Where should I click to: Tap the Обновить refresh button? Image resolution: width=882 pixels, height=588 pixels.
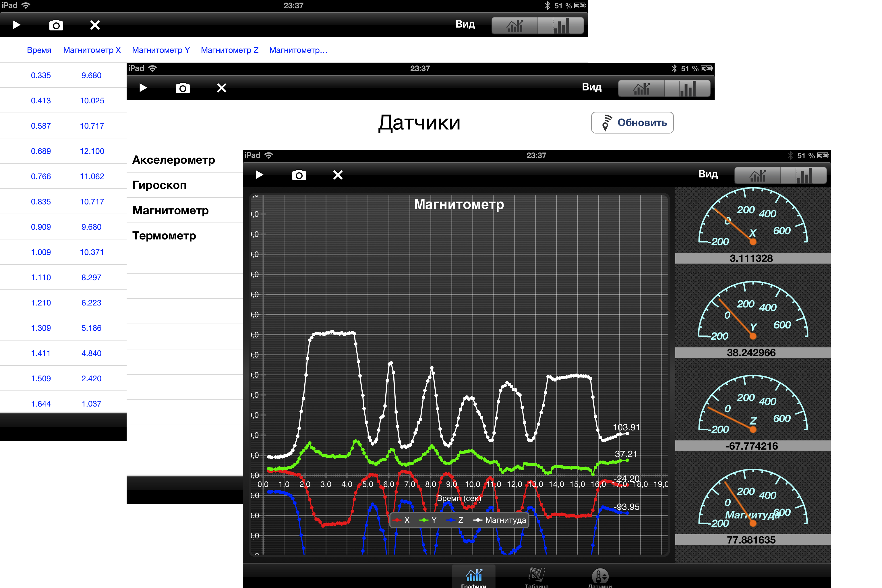[x=632, y=123]
